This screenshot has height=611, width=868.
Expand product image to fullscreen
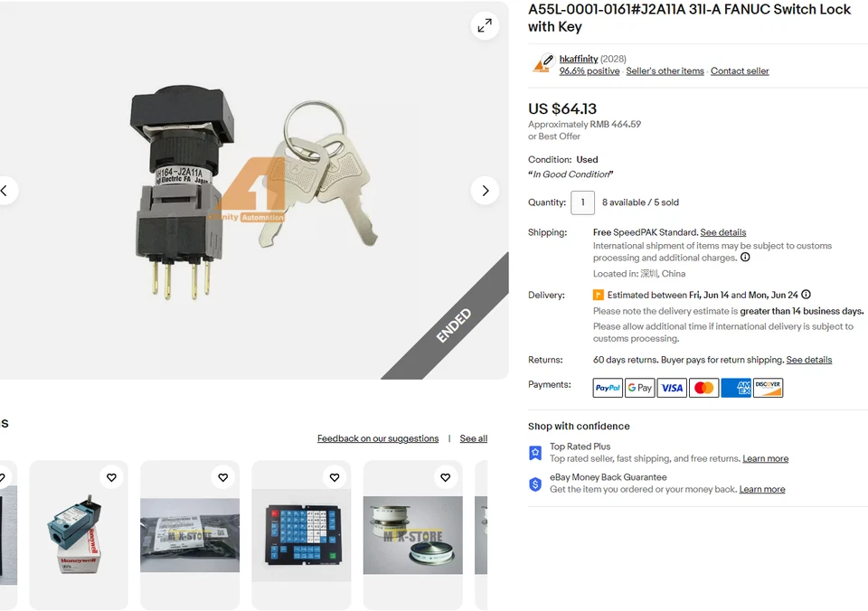pyautogui.click(x=485, y=25)
